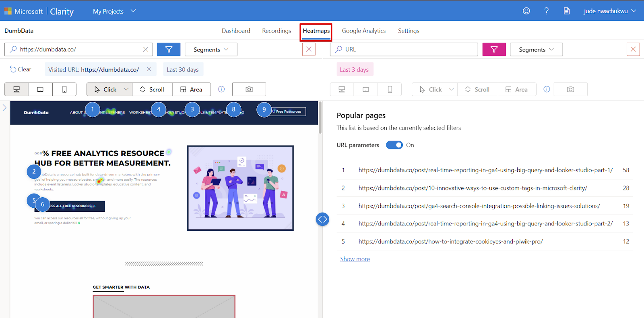Close the right comparison pane
This screenshot has height=318, width=644.
pyautogui.click(x=633, y=49)
